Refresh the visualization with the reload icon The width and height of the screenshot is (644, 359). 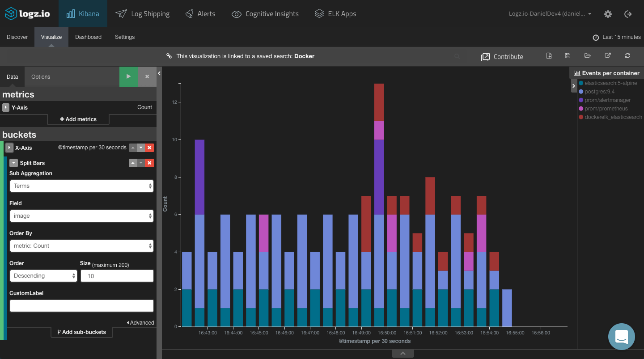click(627, 56)
